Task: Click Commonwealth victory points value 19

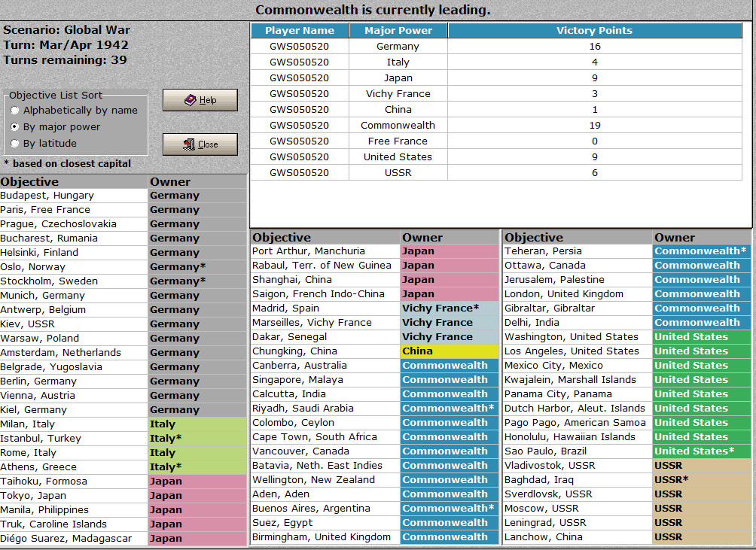Action: (594, 125)
